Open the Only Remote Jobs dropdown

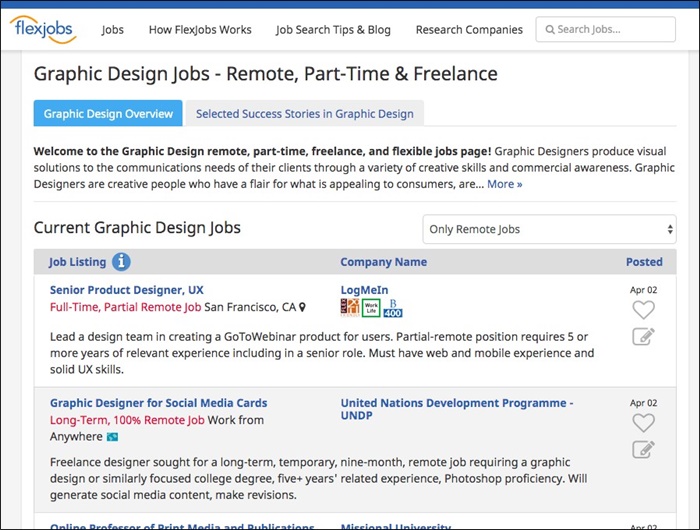click(x=549, y=229)
